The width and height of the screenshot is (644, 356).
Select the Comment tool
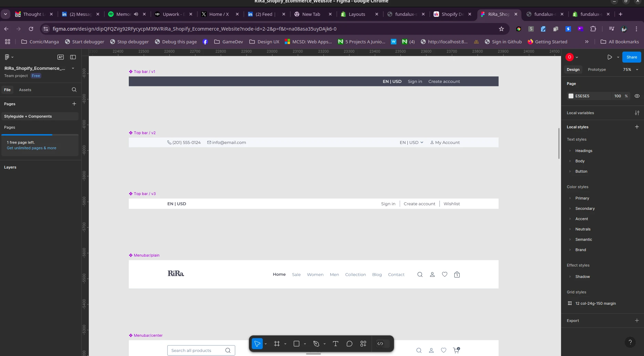click(349, 344)
